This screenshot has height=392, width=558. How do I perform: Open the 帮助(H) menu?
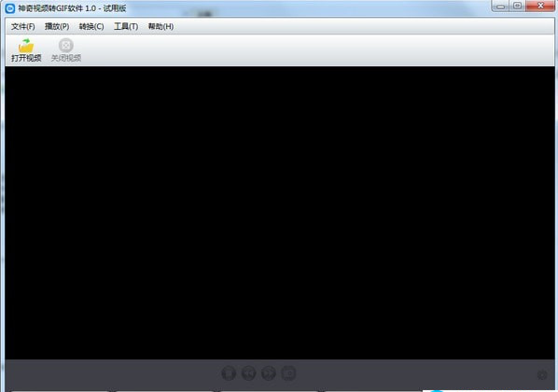160,26
